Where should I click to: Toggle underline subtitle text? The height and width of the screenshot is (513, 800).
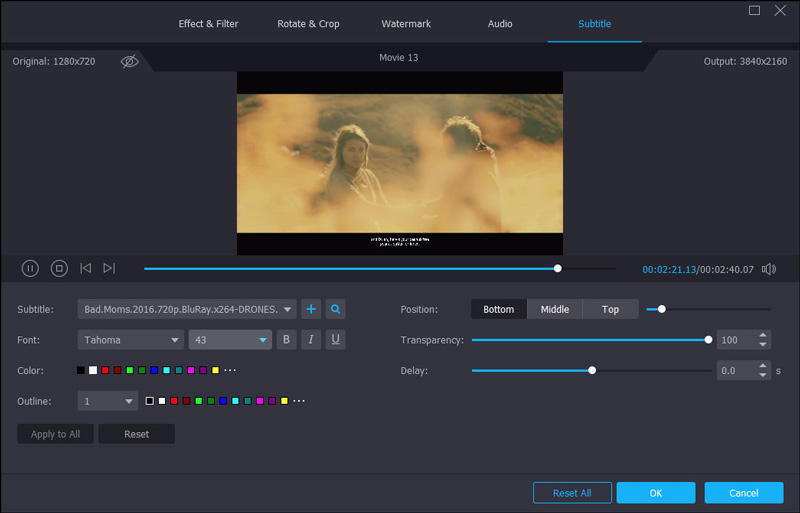click(336, 340)
